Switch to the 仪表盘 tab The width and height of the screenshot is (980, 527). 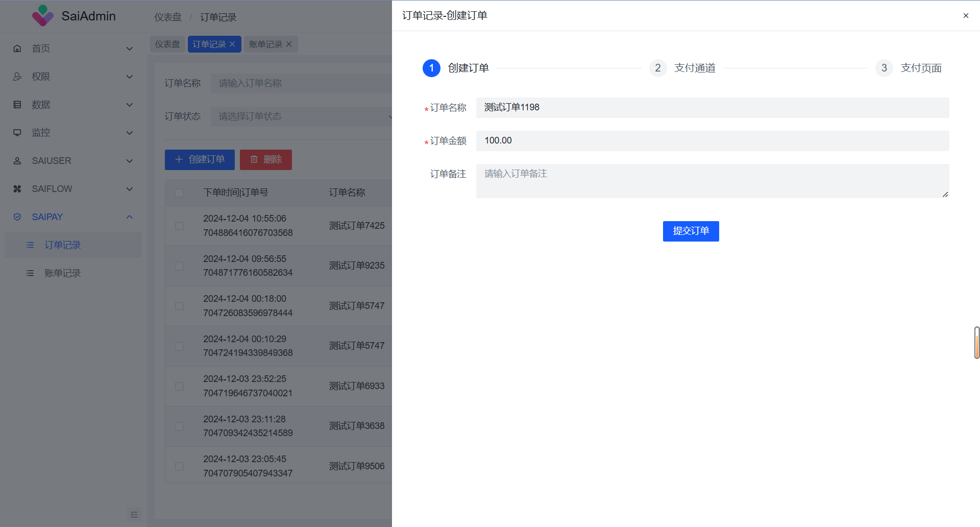pyautogui.click(x=167, y=44)
